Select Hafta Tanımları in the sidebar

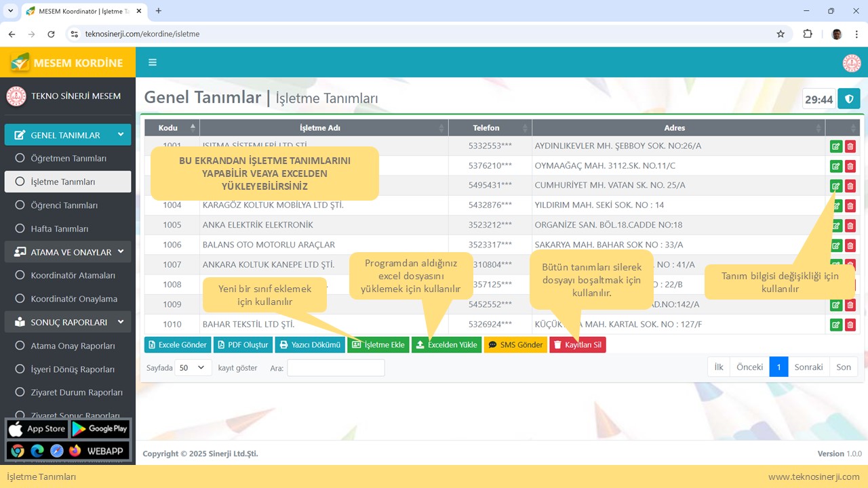pos(60,229)
